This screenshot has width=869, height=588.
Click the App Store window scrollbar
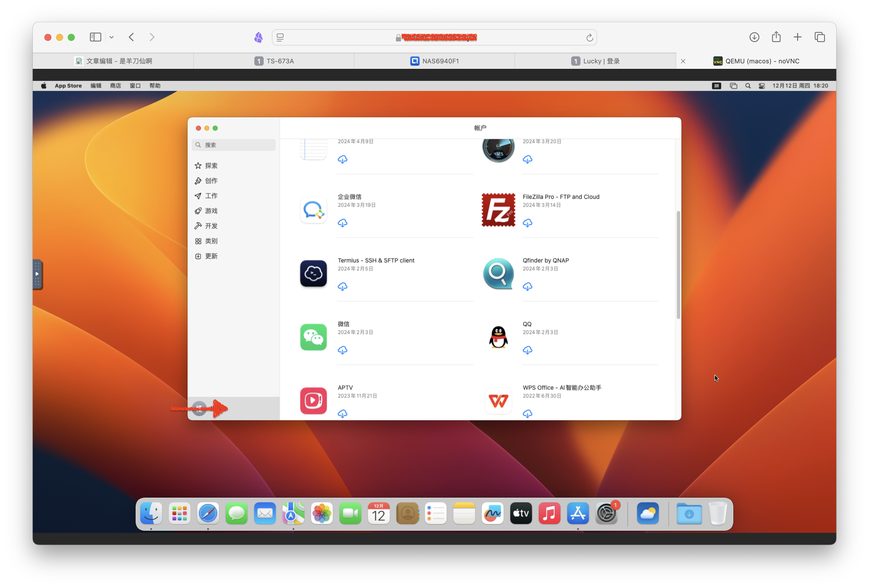(x=678, y=265)
